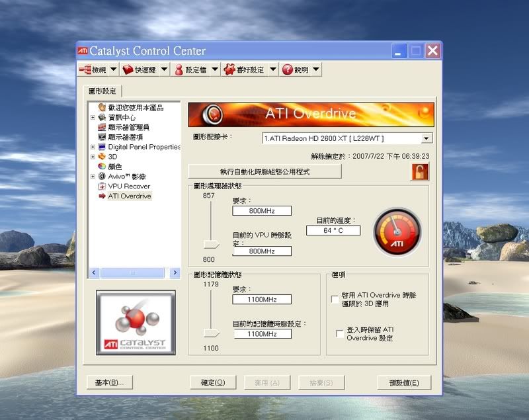Click the Avivo 影像 video icon
The image size is (529, 420).
pos(102,176)
